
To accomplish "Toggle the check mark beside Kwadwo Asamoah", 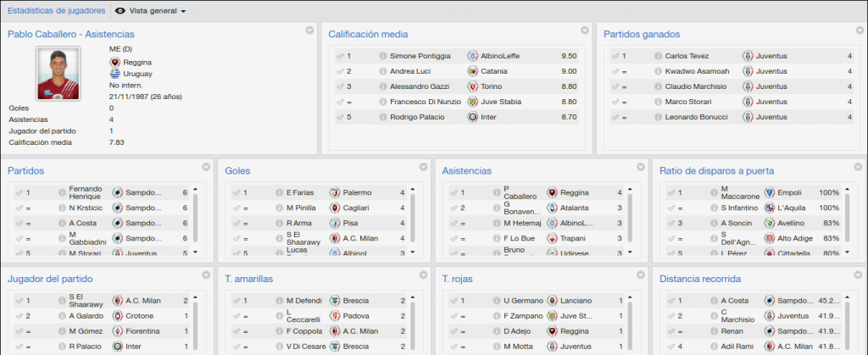I will [x=615, y=71].
